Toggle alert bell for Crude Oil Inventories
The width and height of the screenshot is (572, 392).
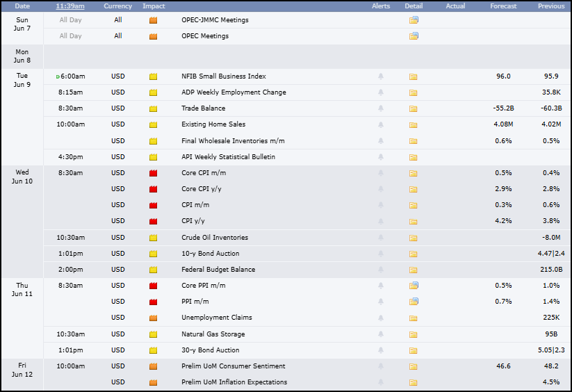[x=381, y=238]
